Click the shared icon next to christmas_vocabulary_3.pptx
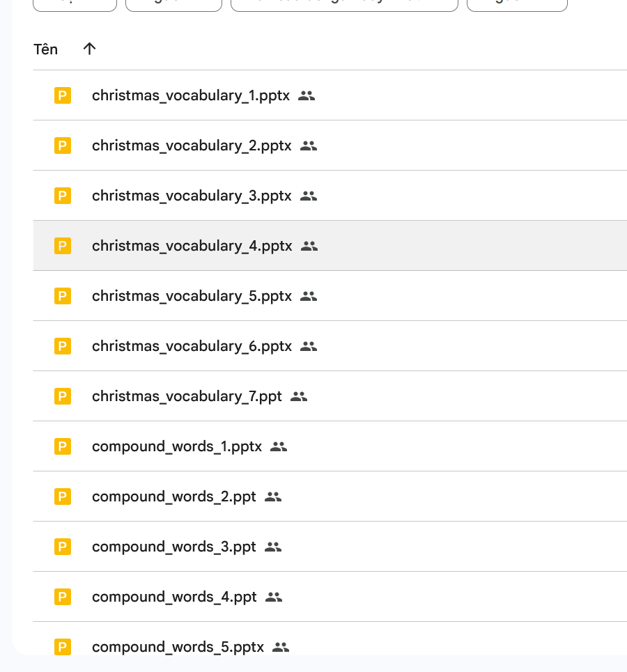This screenshot has width=627, height=672. point(309,196)
